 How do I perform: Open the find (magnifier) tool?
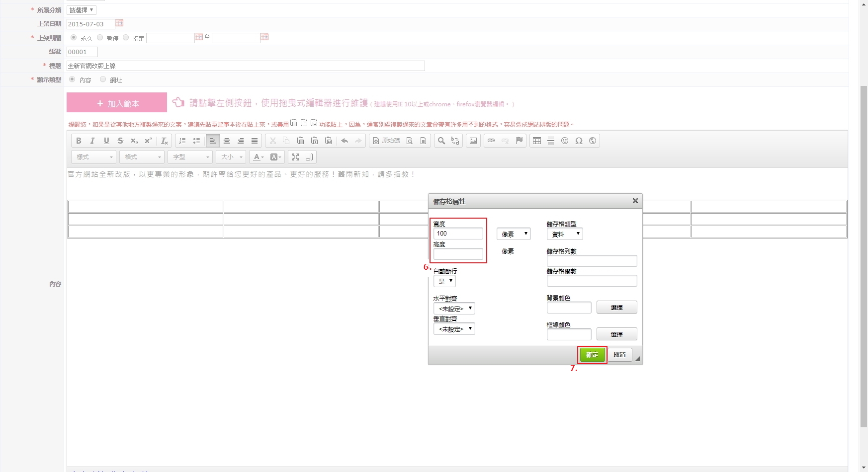(441, 141)
